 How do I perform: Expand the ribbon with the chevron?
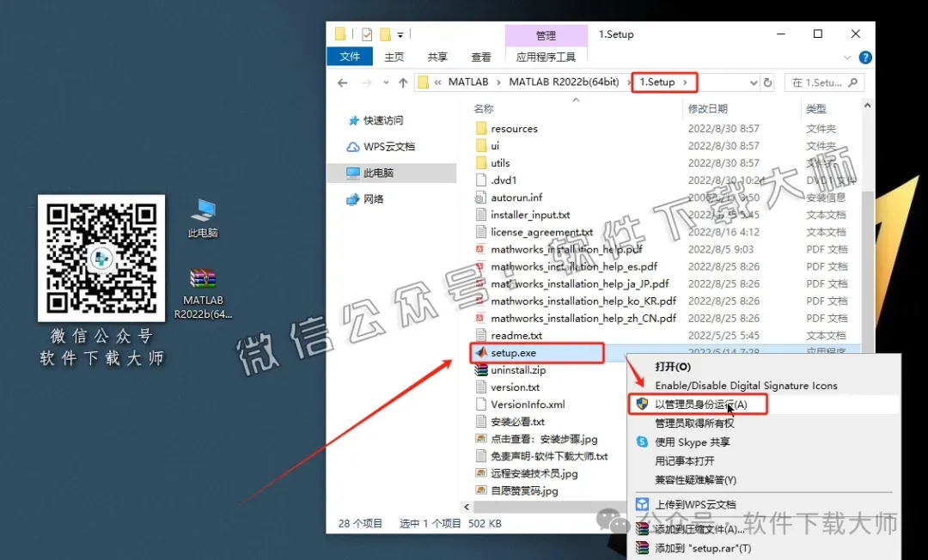[847, 58]
